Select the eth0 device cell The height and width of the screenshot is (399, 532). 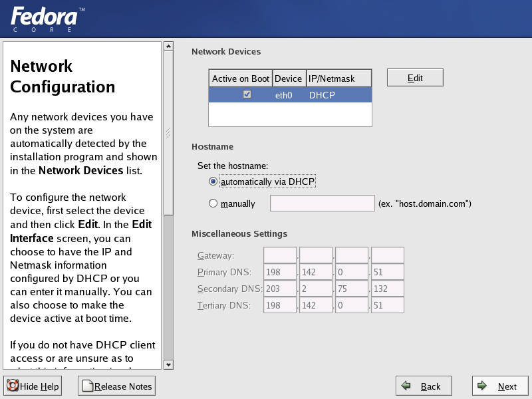tap(284, 95)
